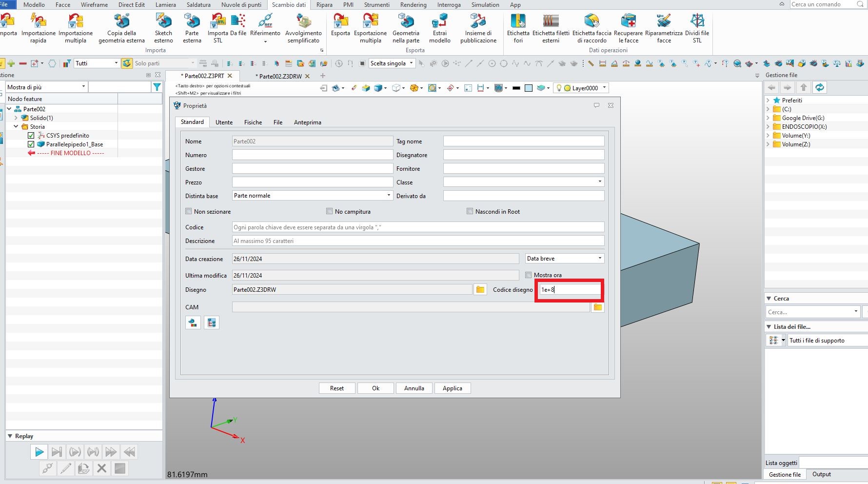
Task: Choose the Parte esterna icon
Action: (192, 28)
